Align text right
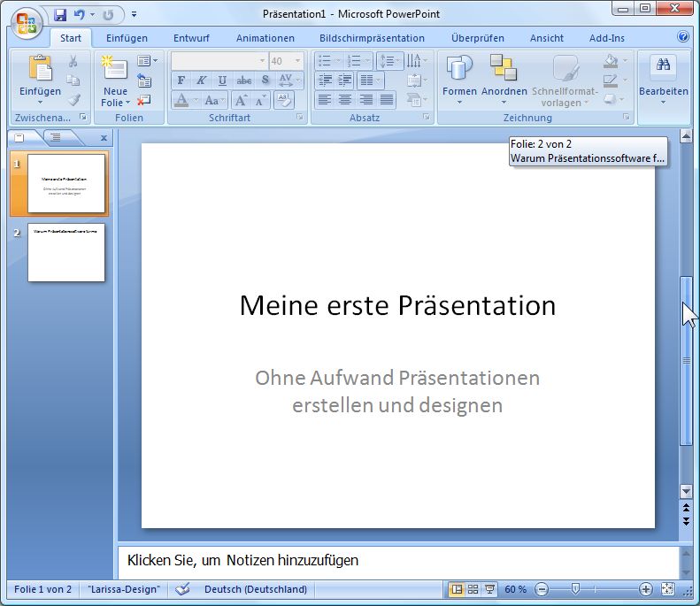This screenshot has height=606, width=700. tap(366, 99)
